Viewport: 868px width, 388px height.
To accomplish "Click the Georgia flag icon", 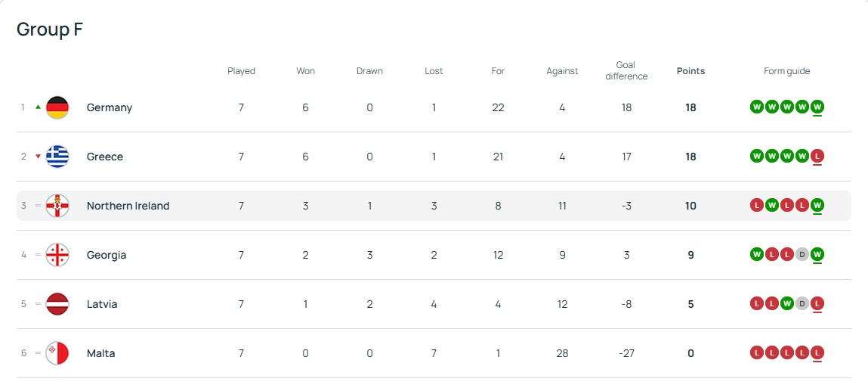I will 57,255.
